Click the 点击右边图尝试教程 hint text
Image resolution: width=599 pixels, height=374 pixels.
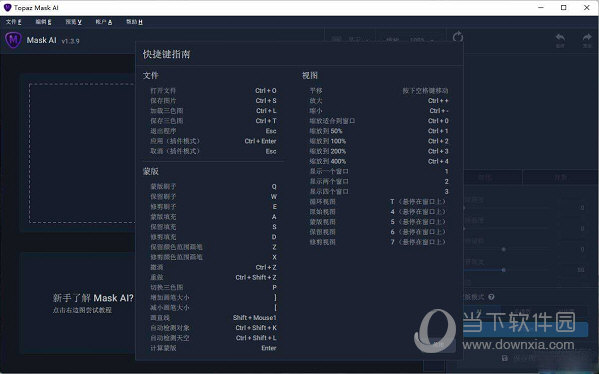82,310
